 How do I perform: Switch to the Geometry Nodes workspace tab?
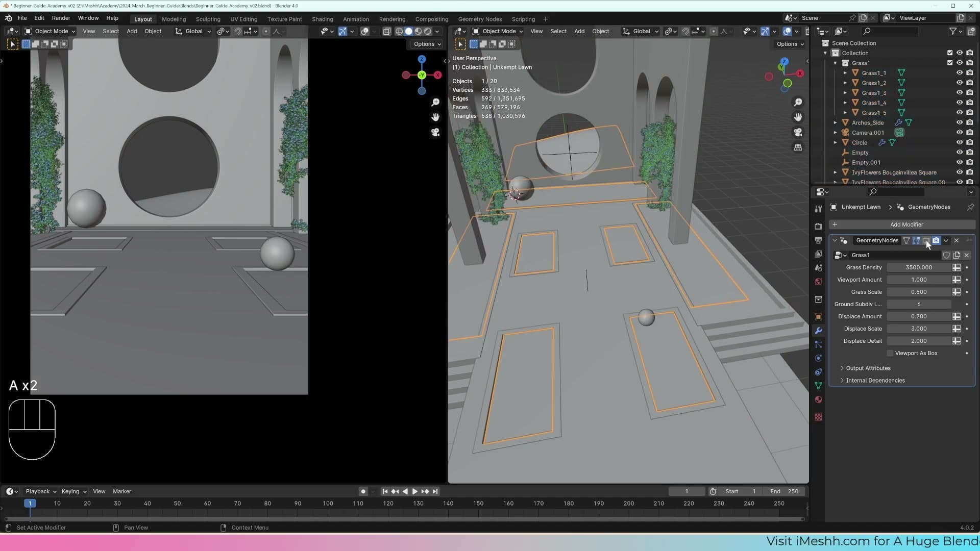480,19
